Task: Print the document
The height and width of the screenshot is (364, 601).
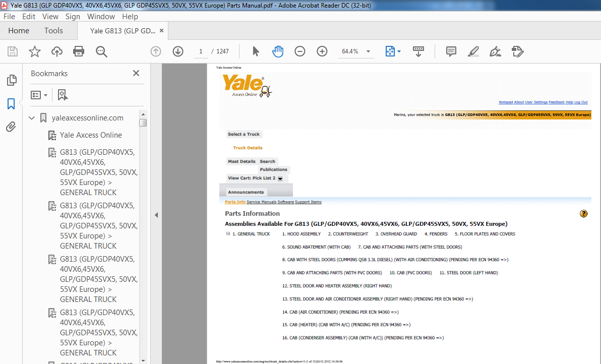Action: pos(79,51)
